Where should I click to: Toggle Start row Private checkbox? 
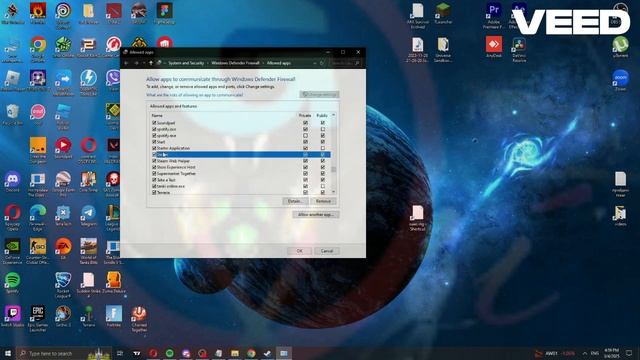click(x=305, y=142)
